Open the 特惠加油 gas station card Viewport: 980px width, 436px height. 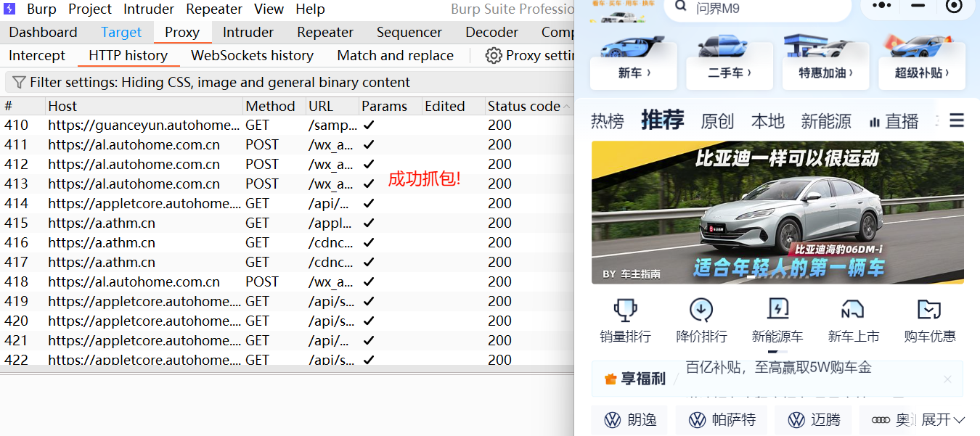tap(825, 62)
